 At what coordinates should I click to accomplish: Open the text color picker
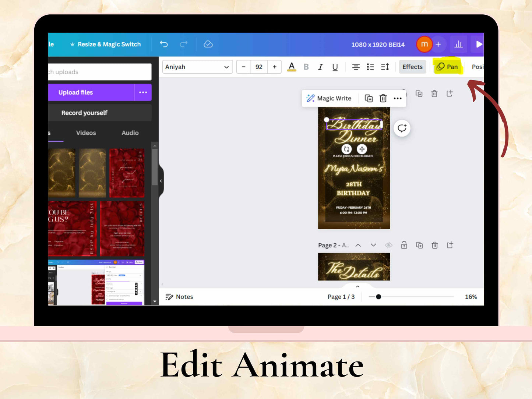[292, 67]
